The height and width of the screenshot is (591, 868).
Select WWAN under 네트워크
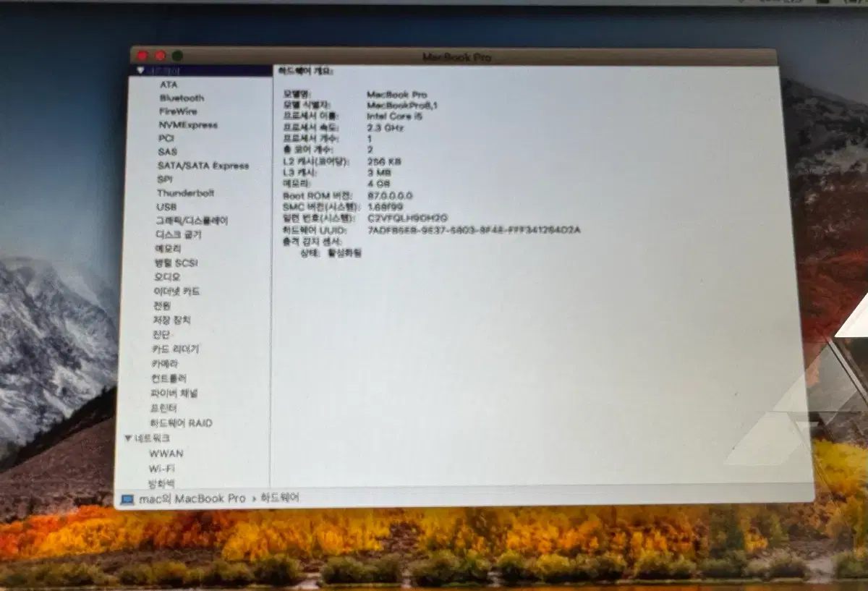pyautogui.click(x=166, y=454)
